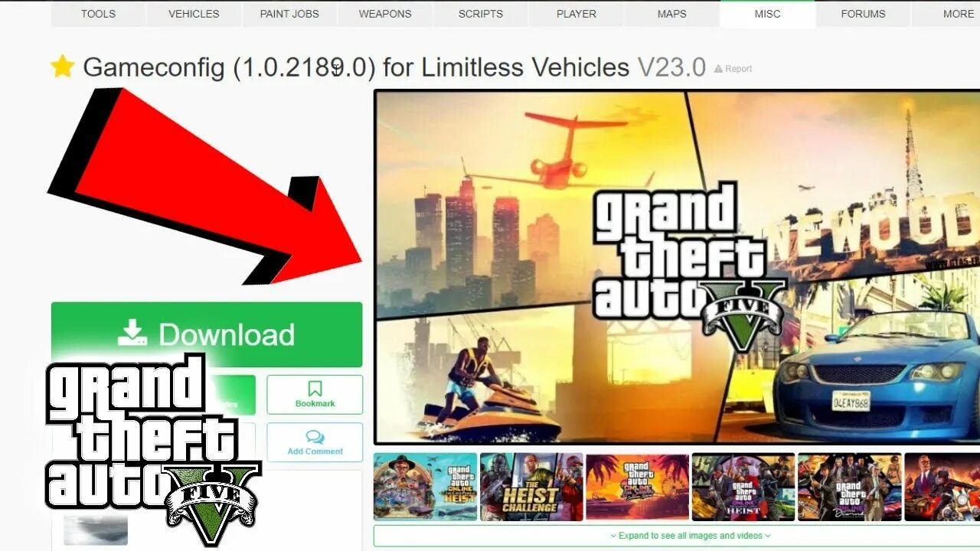Click the green Download button
This screenshot has width=980, height=551.
pos(207,334)
